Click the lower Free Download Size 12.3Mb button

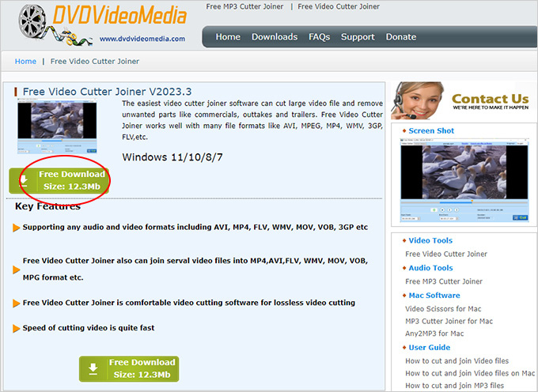tap(129, 369)
